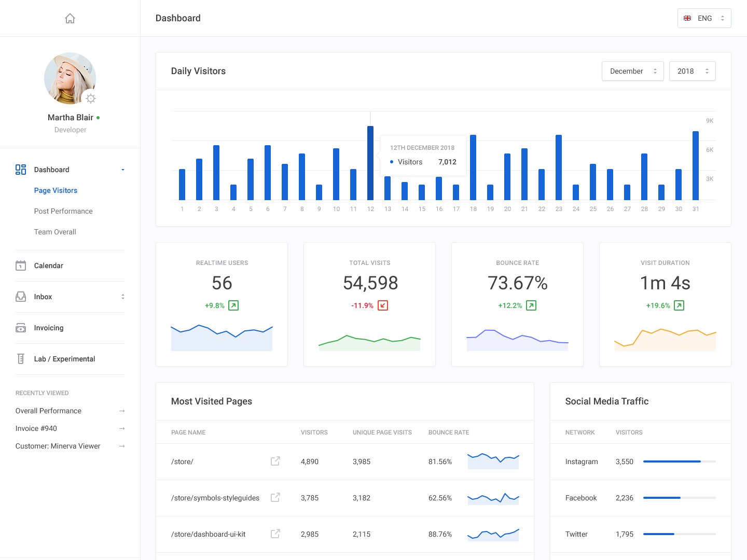Click the Inbox tray icon
The image size is (747, 560).
21,297
